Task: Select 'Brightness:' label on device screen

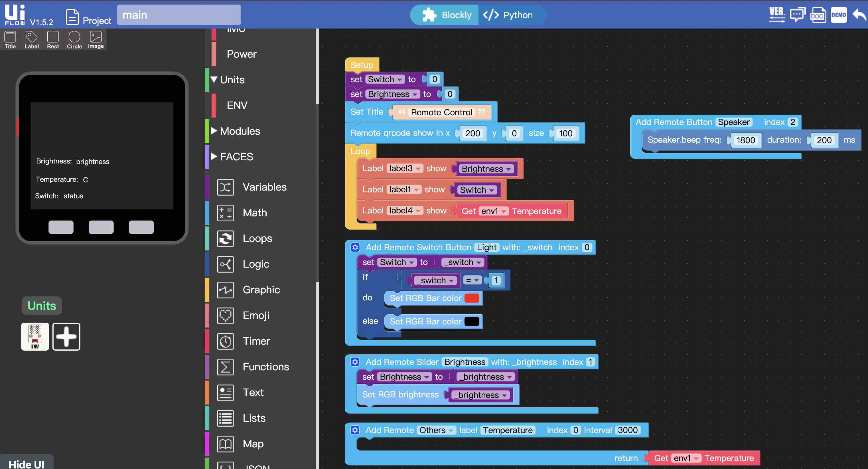Action: click(54, 161)
